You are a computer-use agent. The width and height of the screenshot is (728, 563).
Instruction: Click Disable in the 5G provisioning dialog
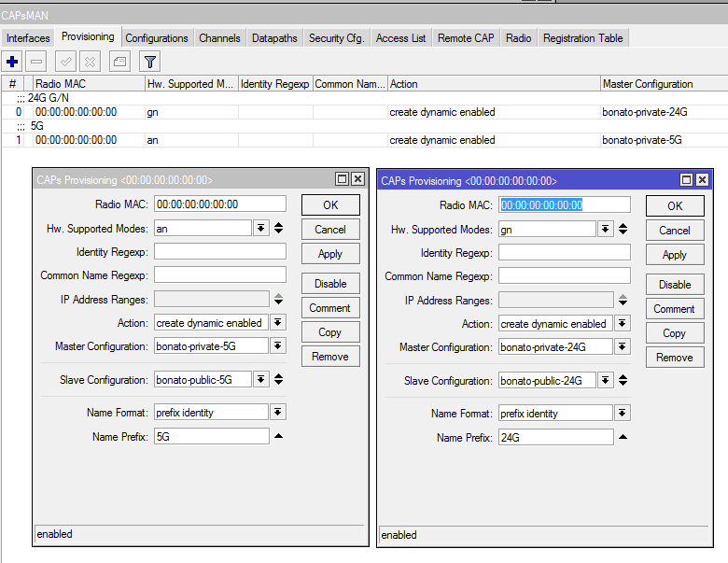tap(330, 283)
